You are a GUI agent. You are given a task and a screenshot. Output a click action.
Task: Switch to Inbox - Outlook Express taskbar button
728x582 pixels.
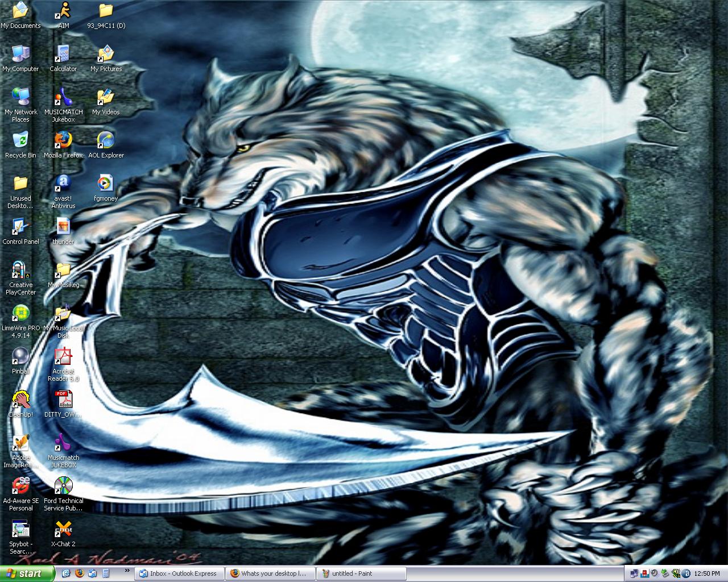179,573
